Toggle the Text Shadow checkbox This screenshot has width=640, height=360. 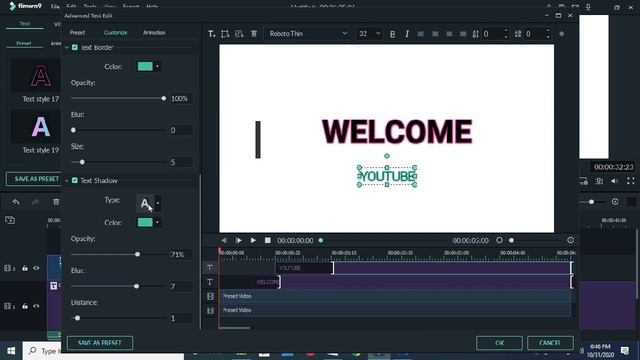[75, 180]
